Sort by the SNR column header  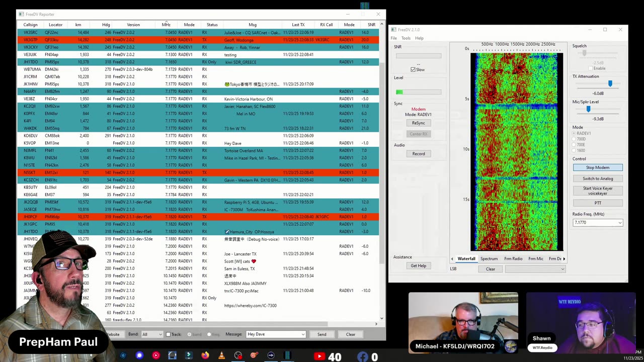[371, 25]
